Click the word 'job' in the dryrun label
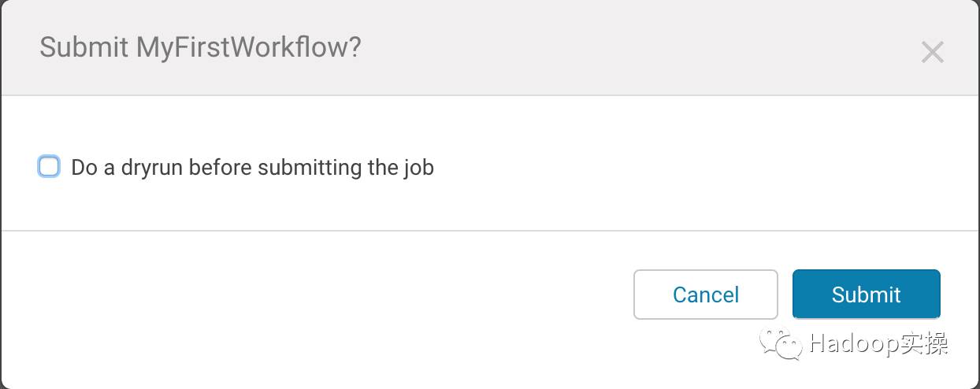 coord(418,168)
